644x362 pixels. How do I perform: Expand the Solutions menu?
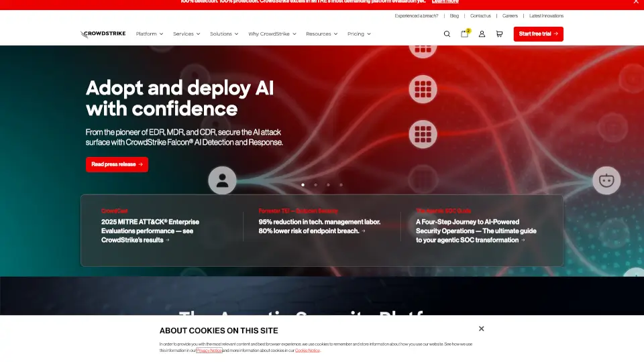pyautogui.click(x=224, y=34)
